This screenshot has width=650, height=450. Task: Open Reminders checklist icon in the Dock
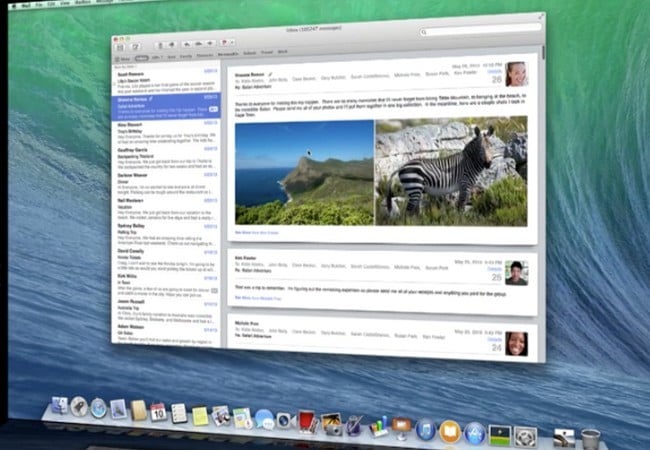179,413
